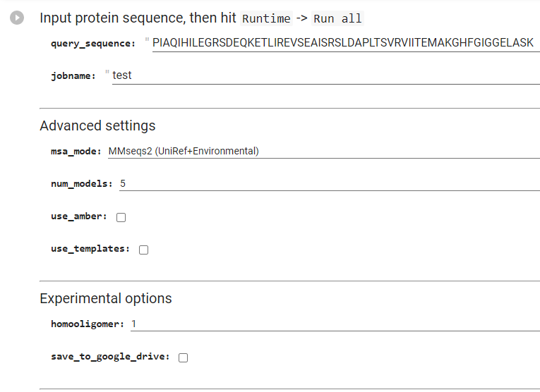Click the use_amber label text
Viewport: 540px width, 392px height.
[79, 216]
